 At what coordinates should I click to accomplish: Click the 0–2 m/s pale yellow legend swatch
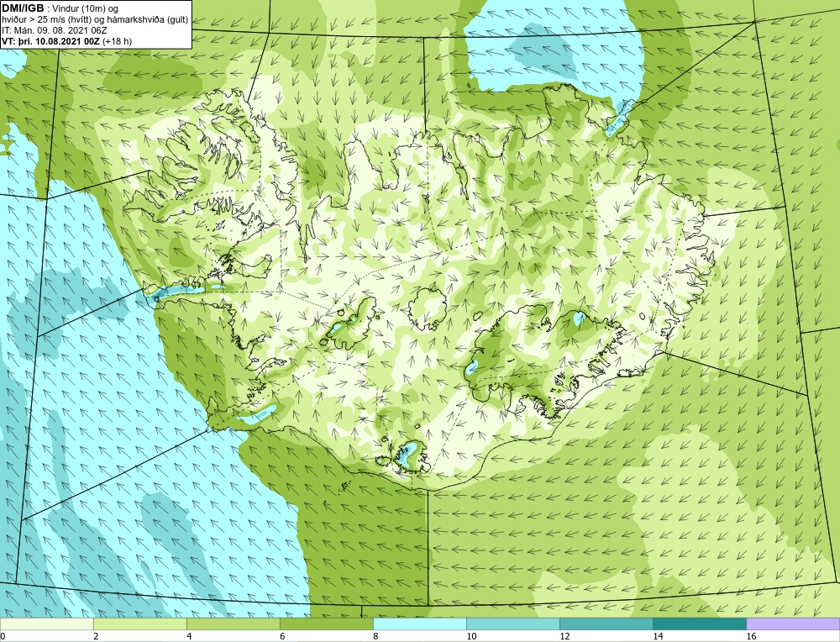pyautogui.click(x=46, y=624)
